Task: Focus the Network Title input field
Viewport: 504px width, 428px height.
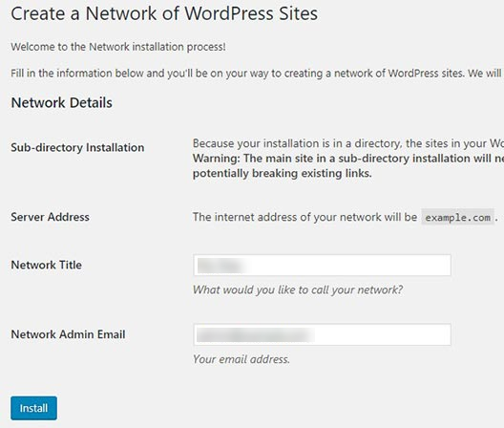Action: [x=322, y=266]
